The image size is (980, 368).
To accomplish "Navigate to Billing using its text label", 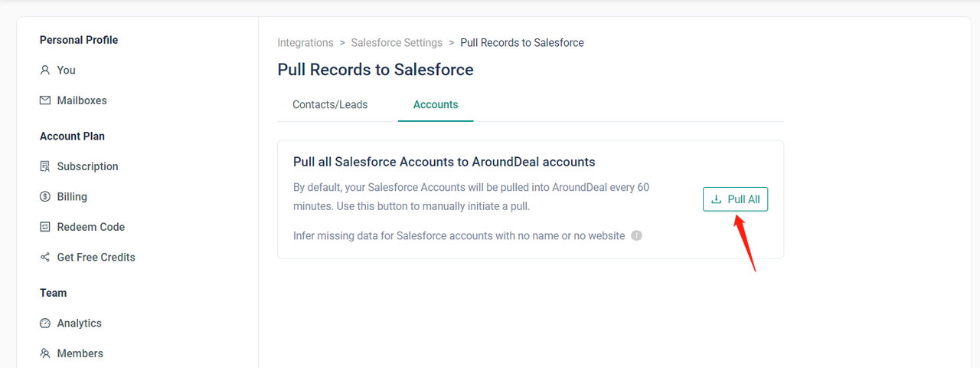I will coord(72,197).
